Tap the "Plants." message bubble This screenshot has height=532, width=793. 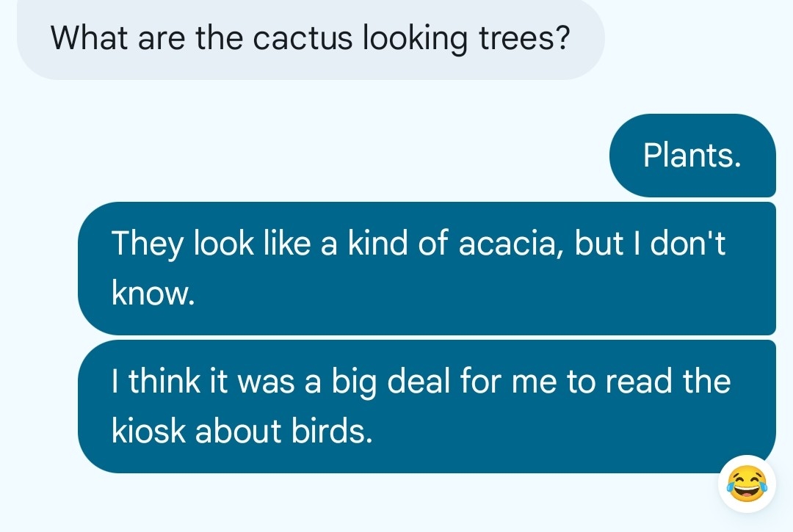point(692,155)
